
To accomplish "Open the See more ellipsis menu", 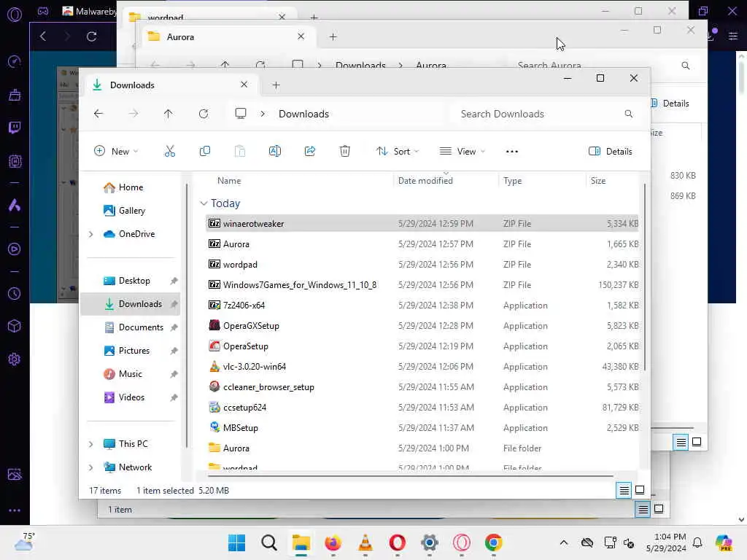I will click(x=511, y=152).
